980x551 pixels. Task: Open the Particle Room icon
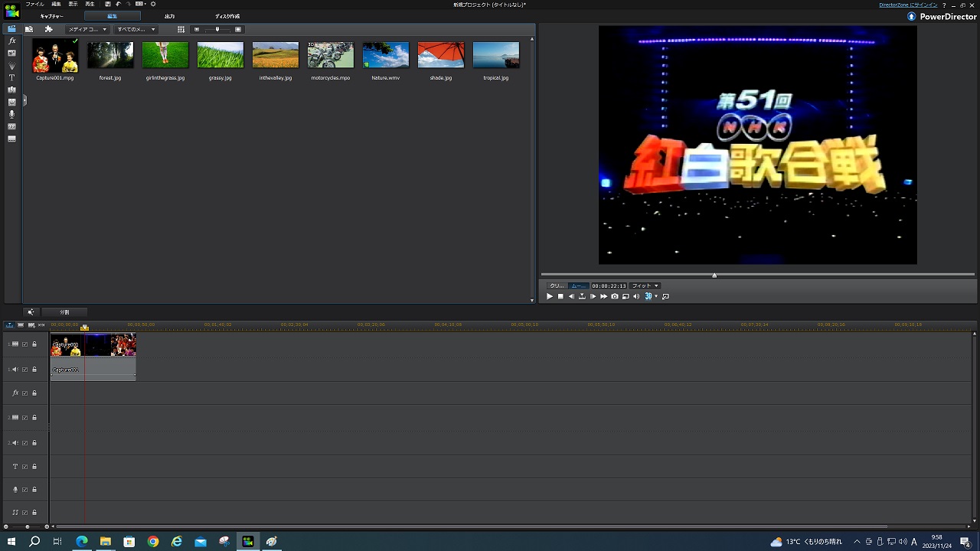click(x=11, y=65)
